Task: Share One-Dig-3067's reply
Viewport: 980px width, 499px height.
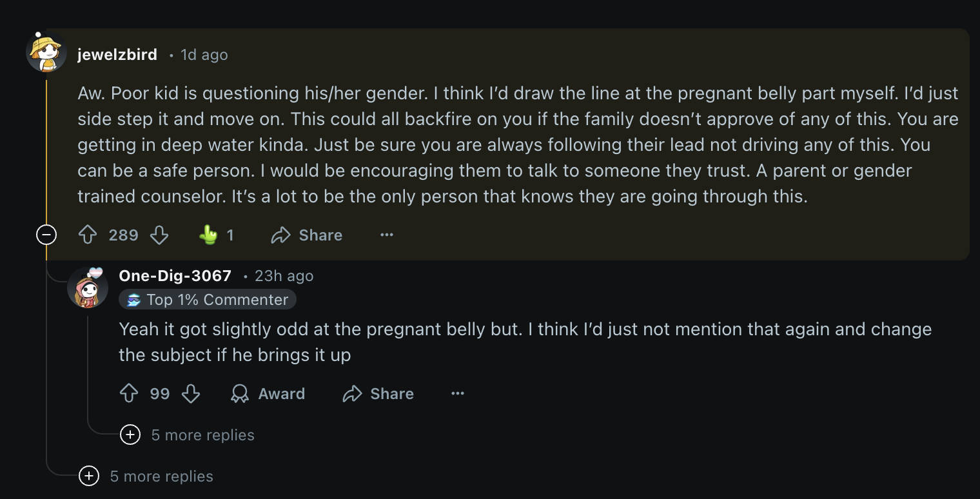Action: pyautogui.click(x=378, y=394)
